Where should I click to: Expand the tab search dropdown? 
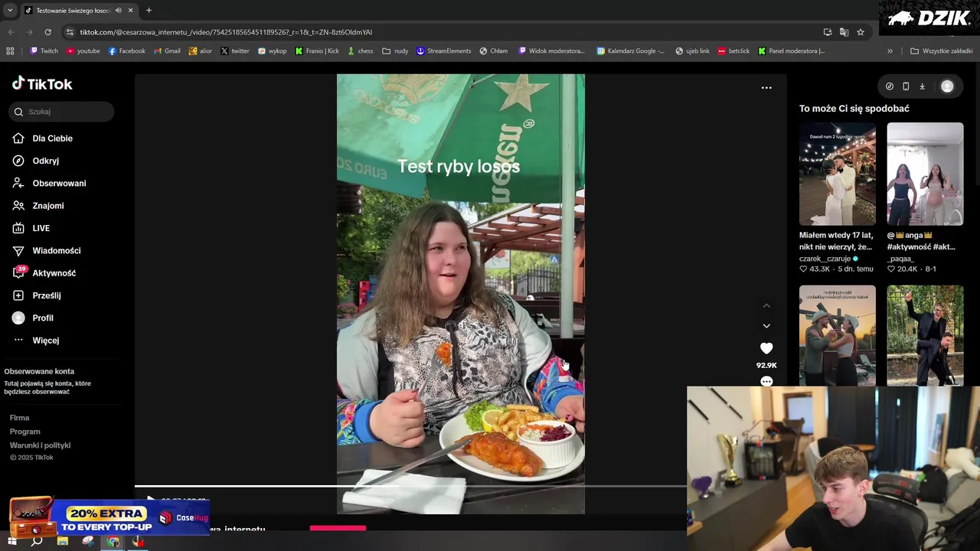click(x=9, y=11)
